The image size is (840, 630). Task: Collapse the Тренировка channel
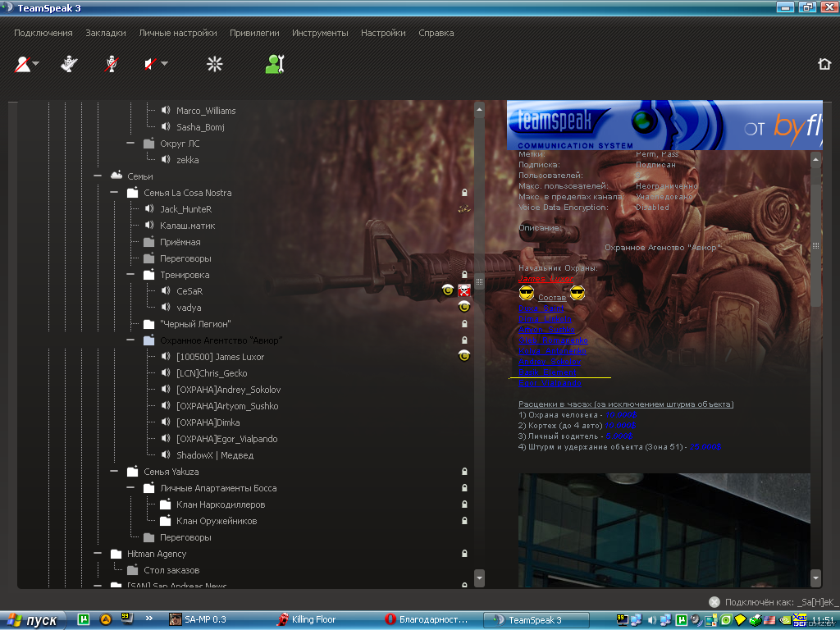130,274
